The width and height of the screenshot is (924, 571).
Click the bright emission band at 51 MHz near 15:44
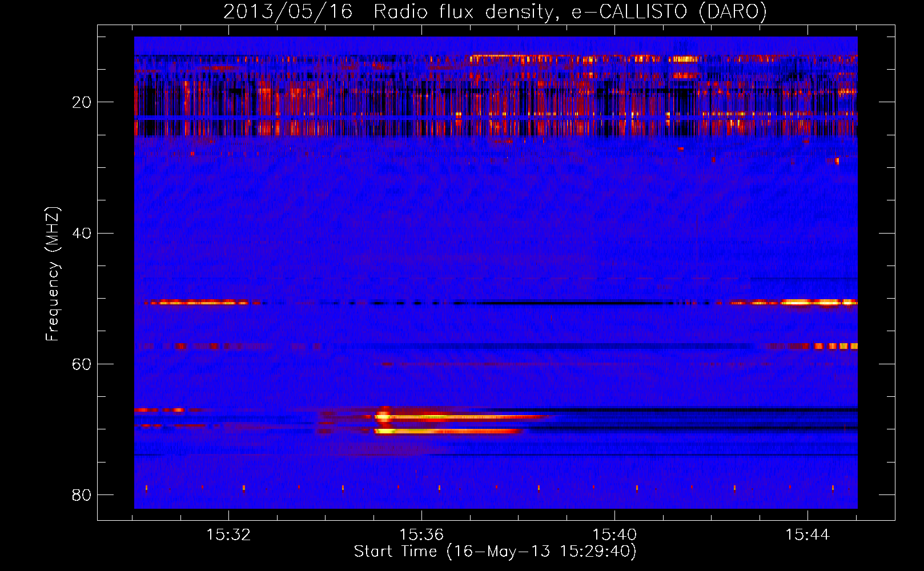tap(819, 302)
